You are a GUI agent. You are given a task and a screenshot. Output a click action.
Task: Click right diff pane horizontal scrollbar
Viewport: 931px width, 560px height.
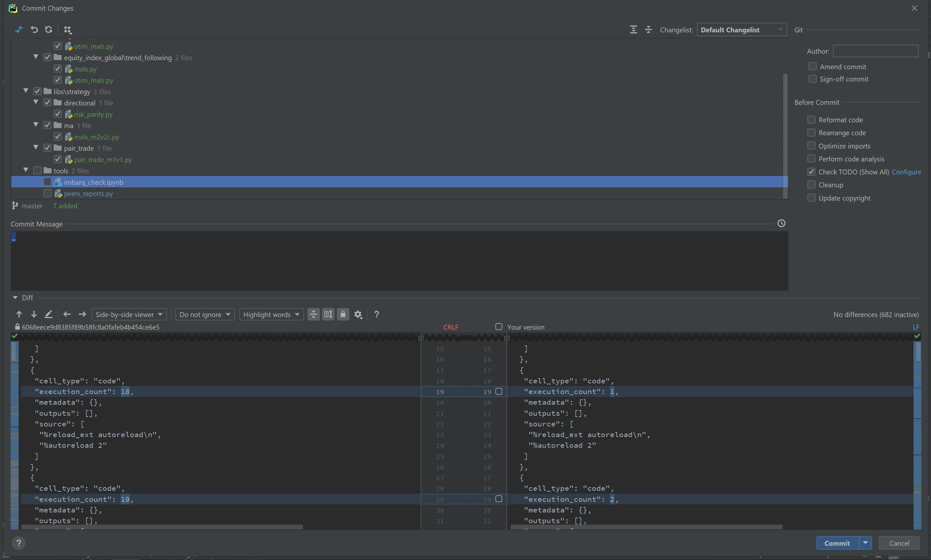[647, 527]
